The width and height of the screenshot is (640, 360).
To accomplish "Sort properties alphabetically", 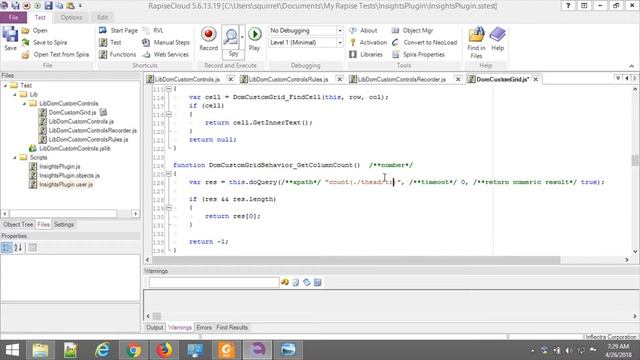I will click(x=18, y=247).
